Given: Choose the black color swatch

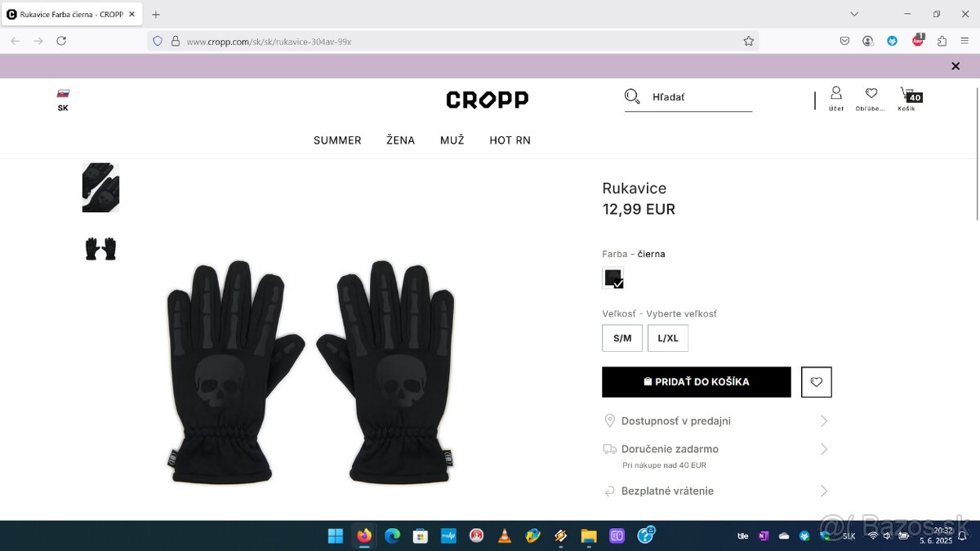Looking at the screenshot, I should tap(613, 278).
